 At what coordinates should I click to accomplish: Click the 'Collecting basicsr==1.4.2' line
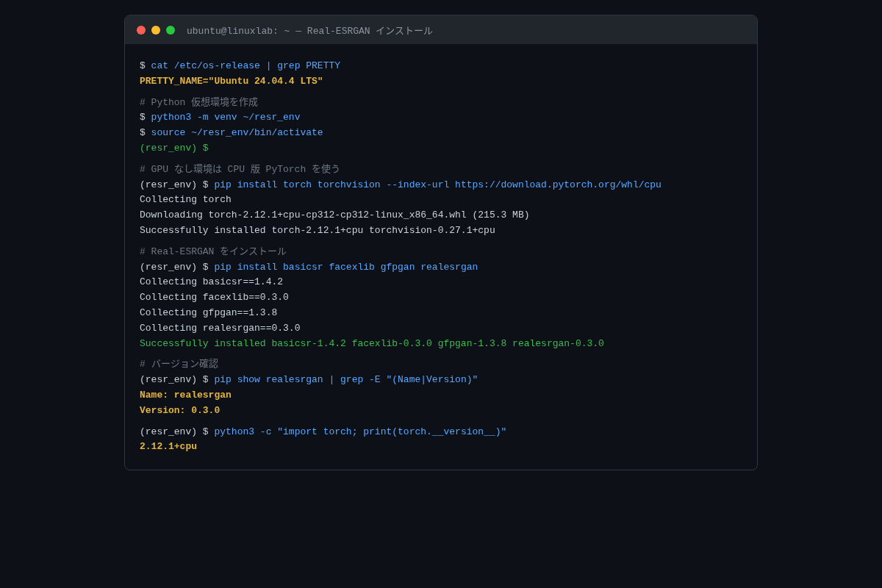(x=211, y=282)
